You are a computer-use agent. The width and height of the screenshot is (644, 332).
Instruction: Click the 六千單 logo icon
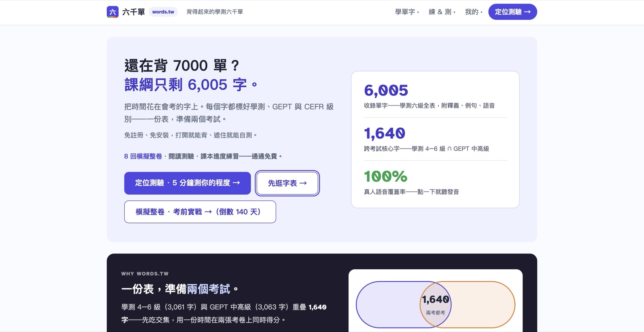[113, 12]
